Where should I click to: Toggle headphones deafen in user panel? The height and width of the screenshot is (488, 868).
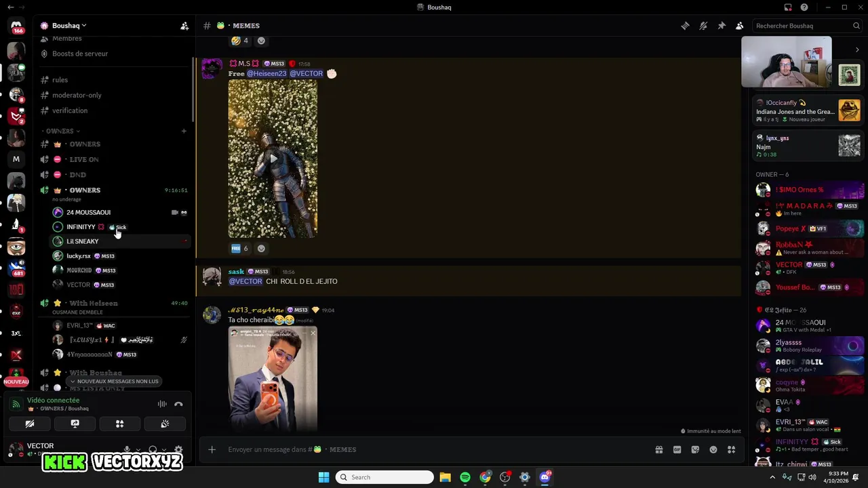(153, 449)
